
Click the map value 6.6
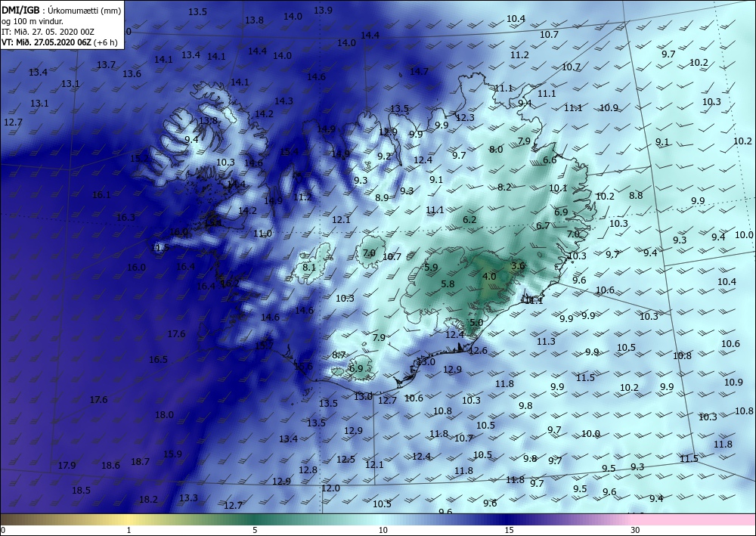[550, 160]
